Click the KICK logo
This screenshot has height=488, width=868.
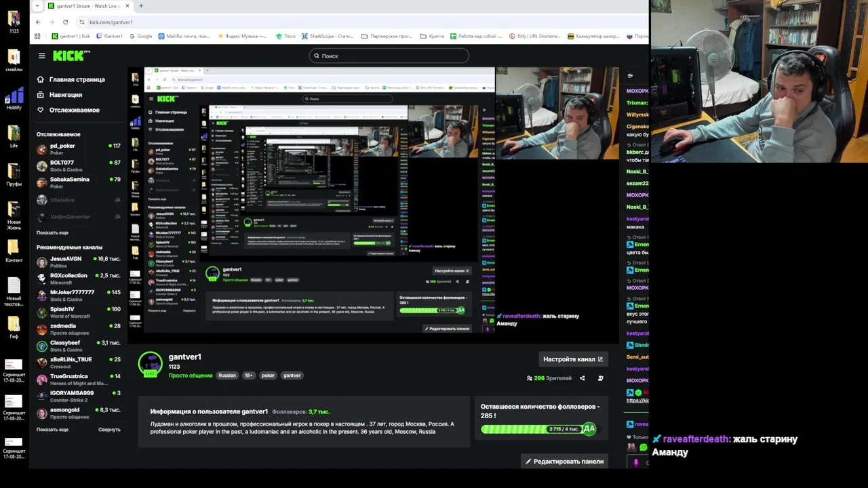click(x=71, y=56)
